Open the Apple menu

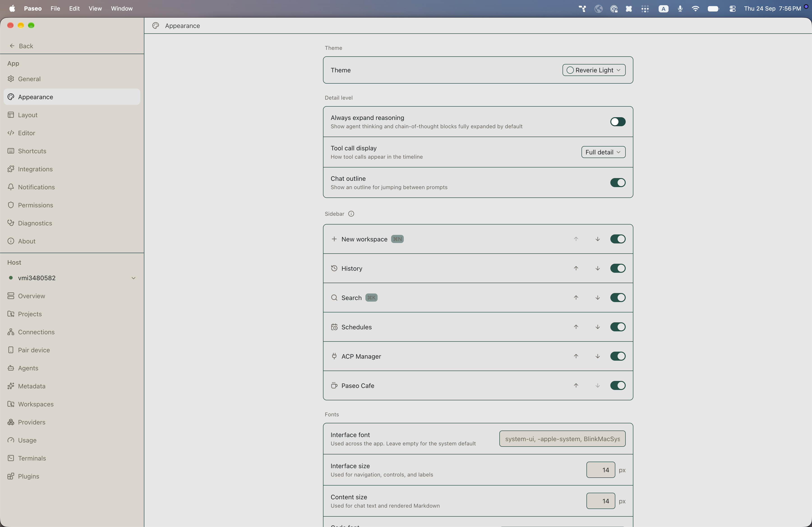pyautogui.click(x=12, y=9)
